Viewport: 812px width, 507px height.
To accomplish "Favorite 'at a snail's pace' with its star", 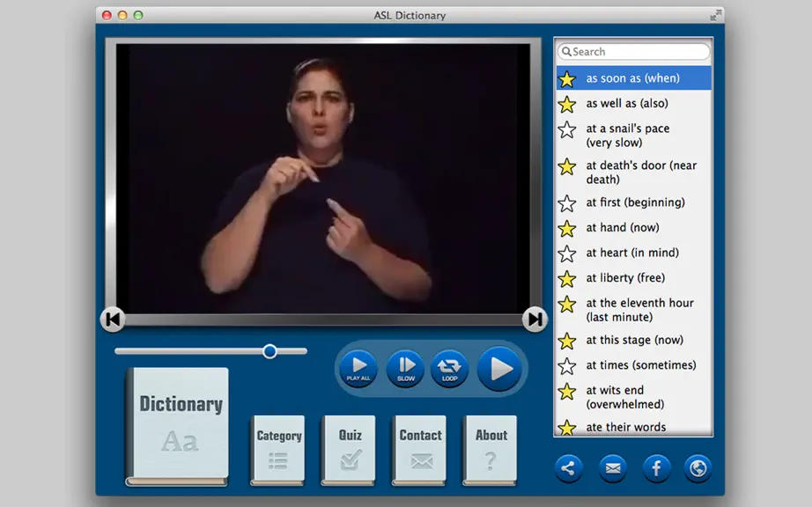I will point(567,130).
